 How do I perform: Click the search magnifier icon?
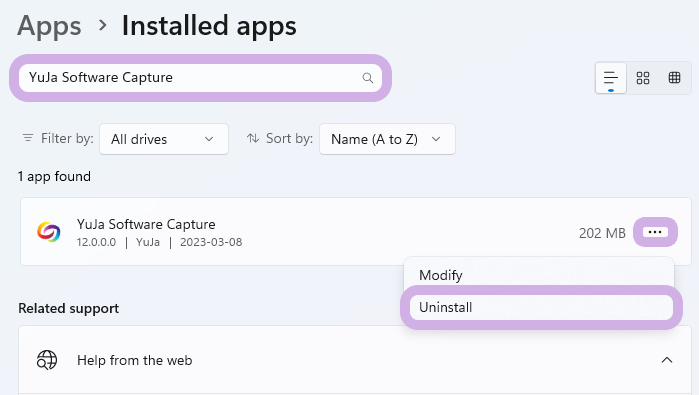click(x=367, y=78)
